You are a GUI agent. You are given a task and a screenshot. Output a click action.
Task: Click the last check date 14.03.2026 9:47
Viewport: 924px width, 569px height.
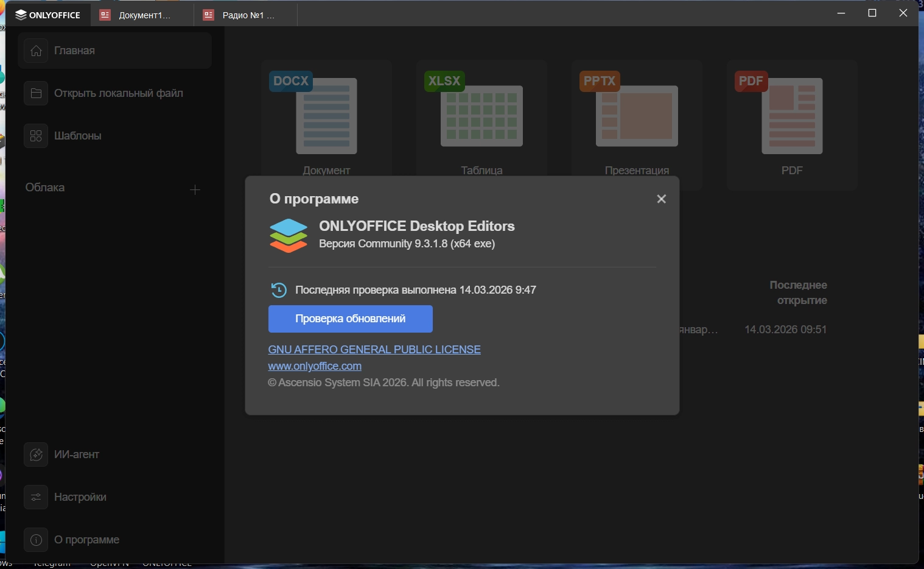498,290
